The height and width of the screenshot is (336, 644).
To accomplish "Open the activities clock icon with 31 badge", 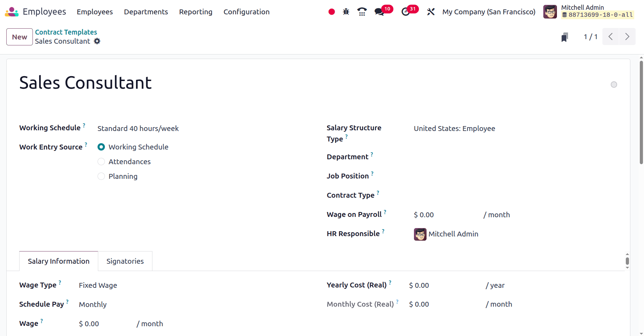I will 406,12.
